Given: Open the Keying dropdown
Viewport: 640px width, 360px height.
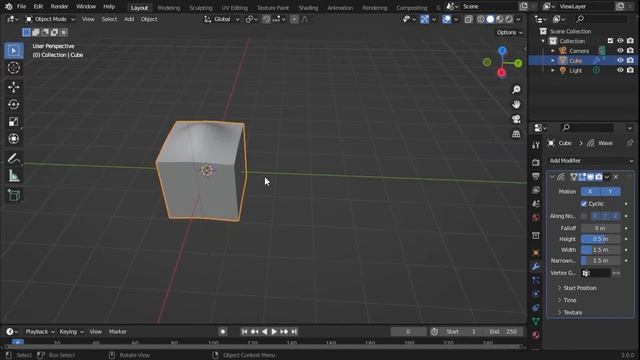Looking at the screenshot, I should 71,332.
